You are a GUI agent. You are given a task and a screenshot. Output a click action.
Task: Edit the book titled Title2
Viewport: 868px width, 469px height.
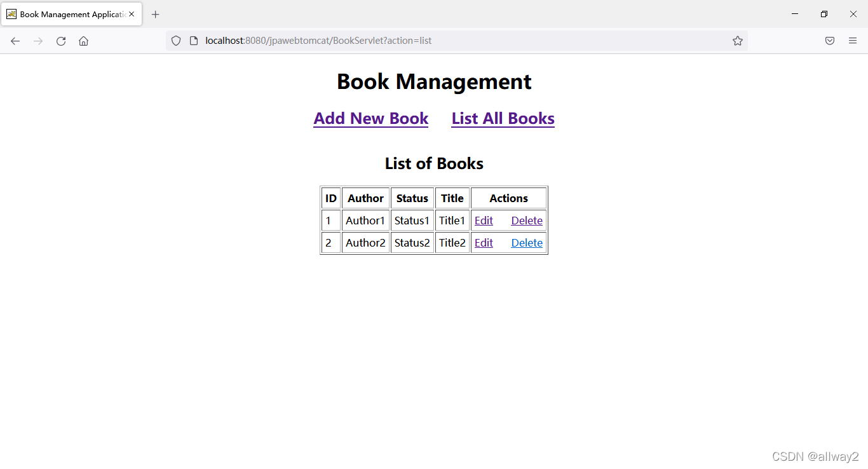(484, 242)
